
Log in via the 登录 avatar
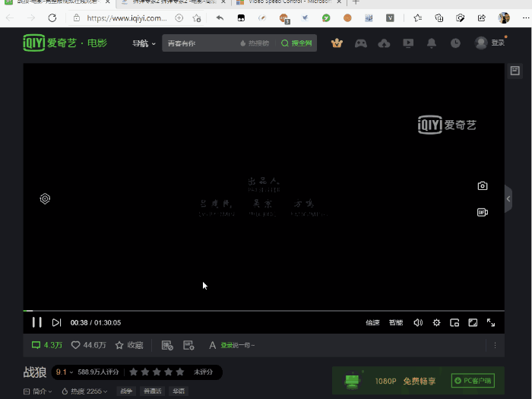point(489,43)
